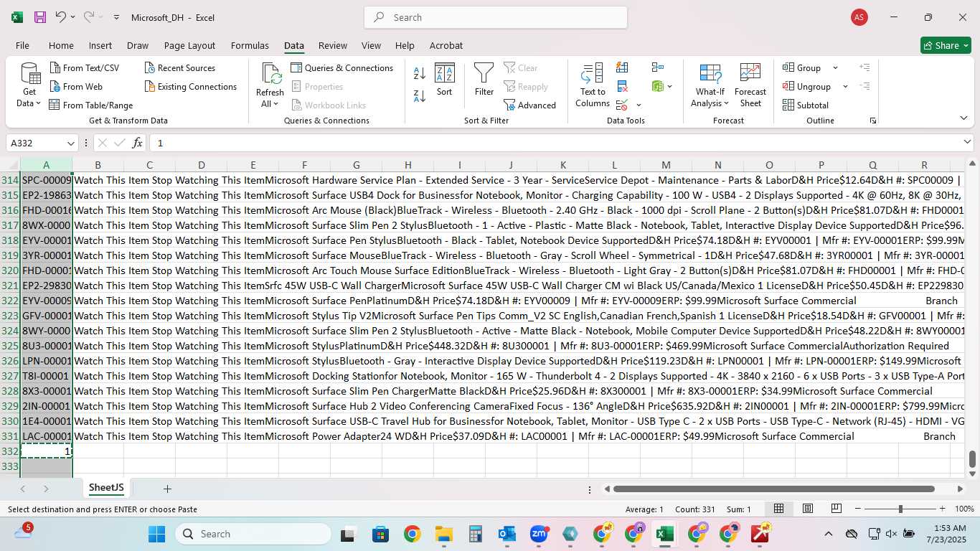This screenshot has height=551, width=980.
Task: Click the vertical scrollbar thumb
Action: click(x=972, y=458)
